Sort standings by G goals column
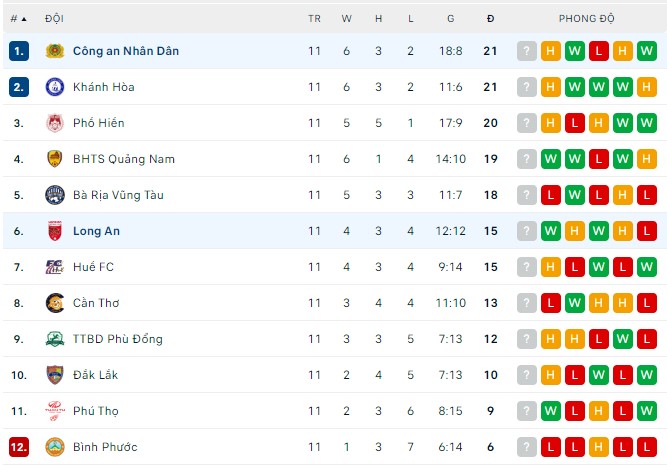The height and width of the screenshot is (466, 667). [450, 19]
